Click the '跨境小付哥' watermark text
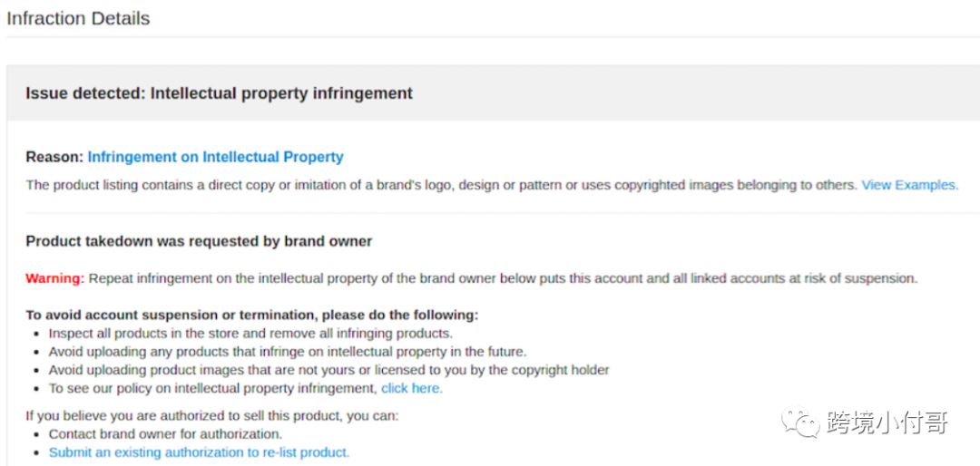This screenshot has width=980, height=466. click(x=887, y=422)
